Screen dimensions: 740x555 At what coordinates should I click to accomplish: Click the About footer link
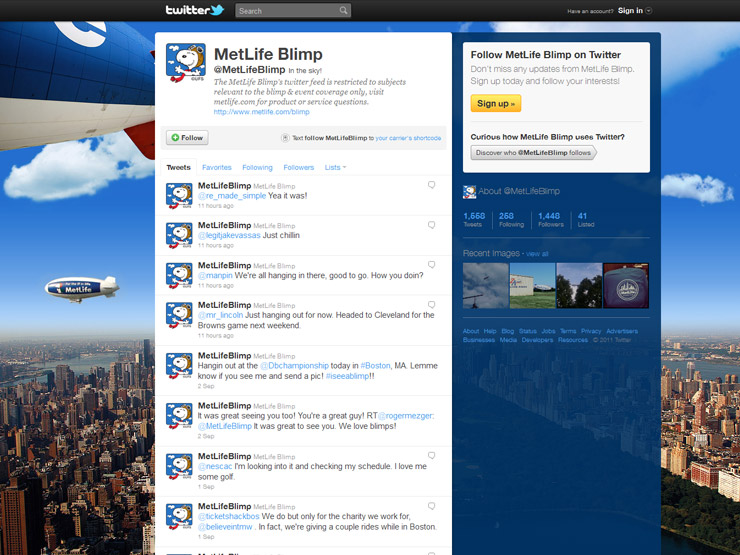point(471,331)
